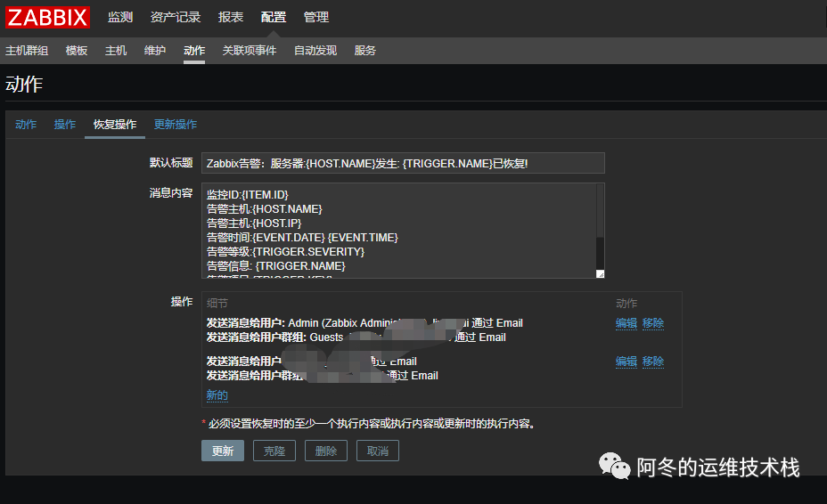Click the ZABBIX logo
The height and width of the screenshot is (504, 827).
tap(47, 18)
